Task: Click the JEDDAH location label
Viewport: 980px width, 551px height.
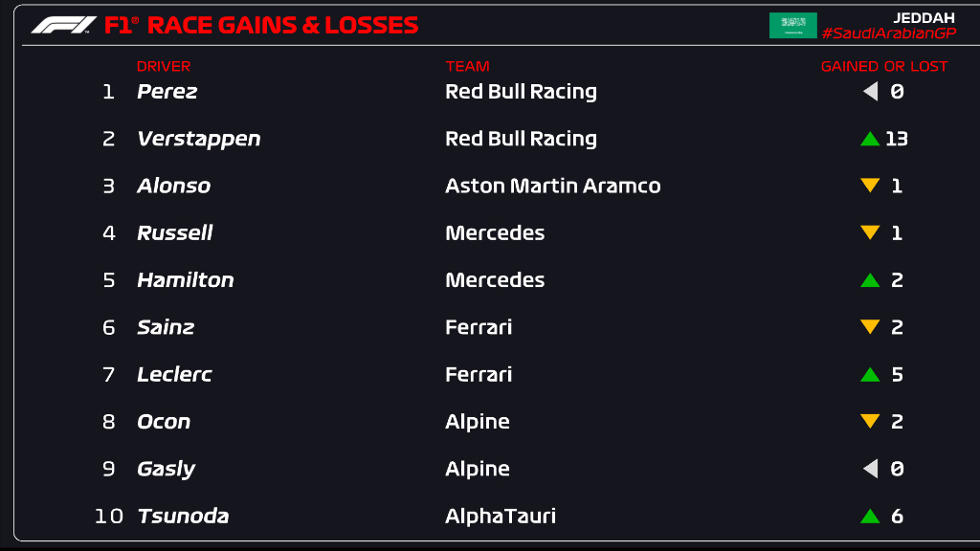Action: [924, 18]
